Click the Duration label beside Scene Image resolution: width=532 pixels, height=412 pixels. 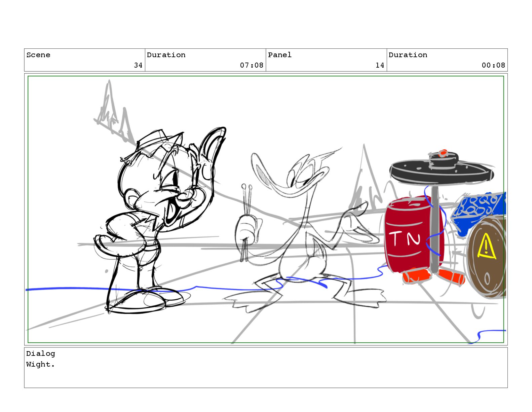click(x=166, y=55)
